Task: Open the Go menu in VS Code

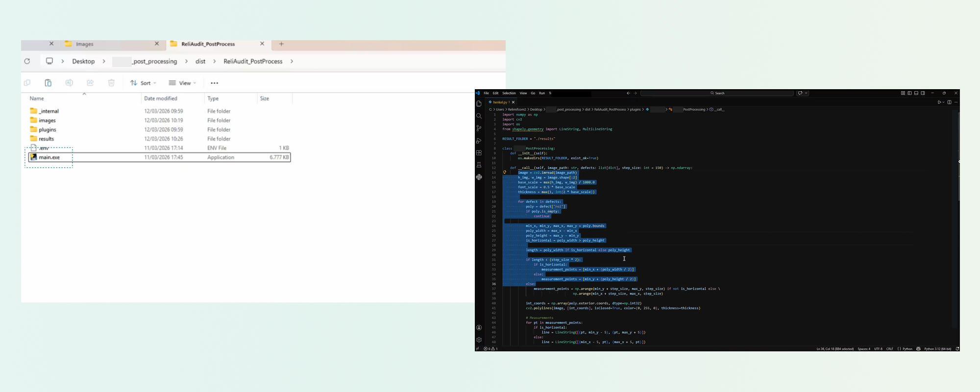Action: pyautogui.click(x=533, y=93)
